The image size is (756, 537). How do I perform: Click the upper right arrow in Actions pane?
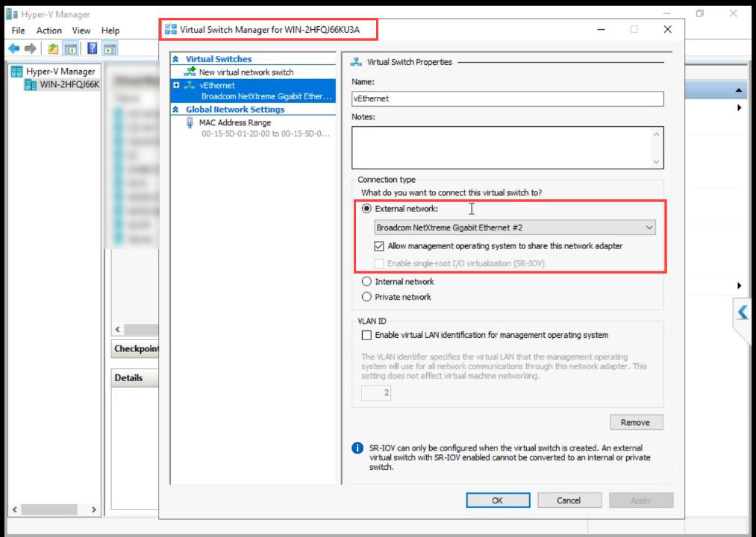[739, 107]
